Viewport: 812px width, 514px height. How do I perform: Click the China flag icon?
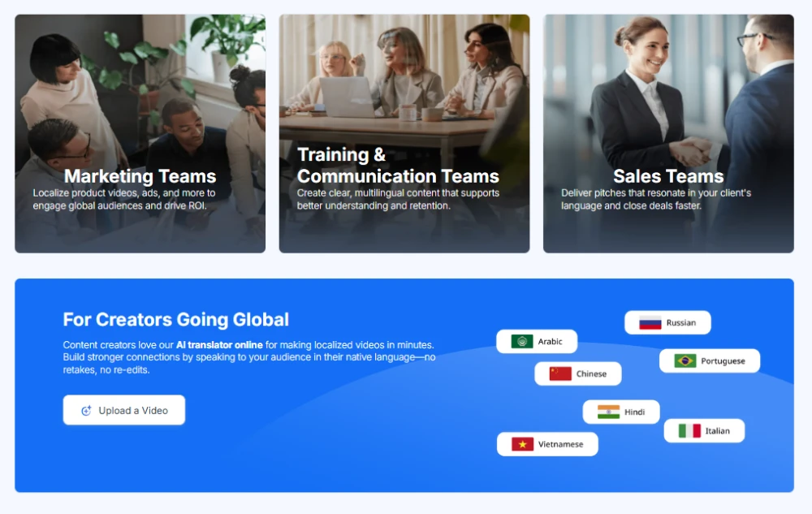[x=559, y=374]
